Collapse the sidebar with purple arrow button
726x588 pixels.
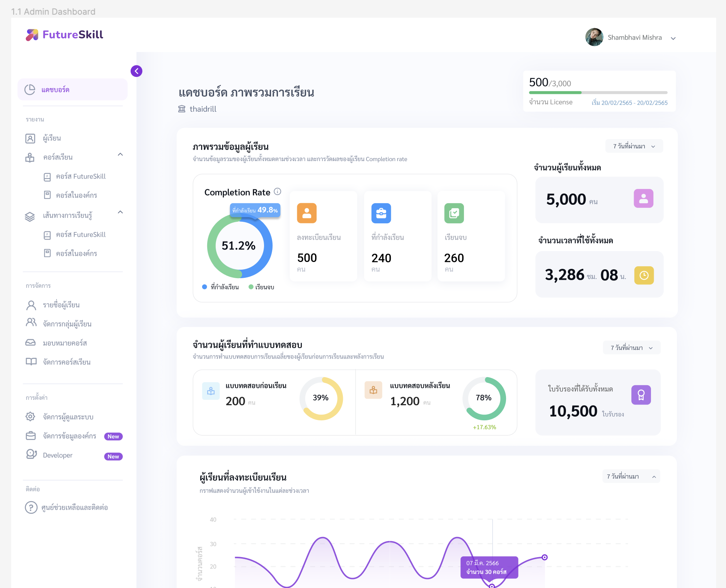click(x=136, y=71)
